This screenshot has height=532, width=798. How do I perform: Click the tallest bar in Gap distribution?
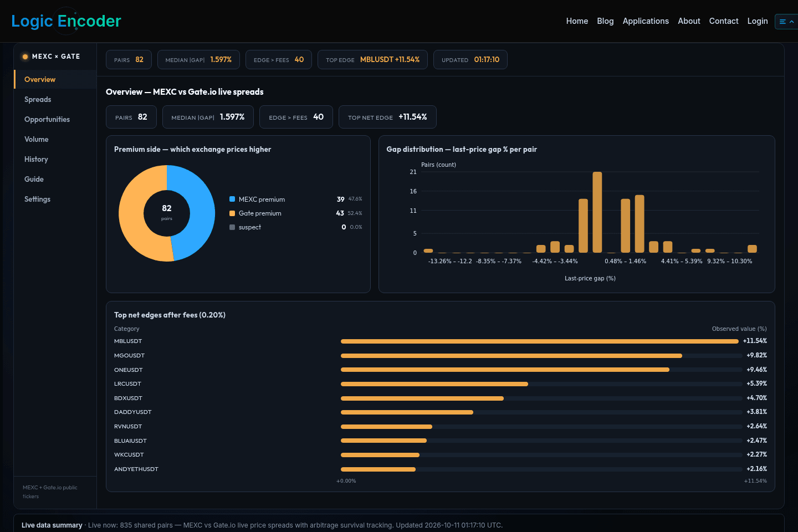coord(597,212)
